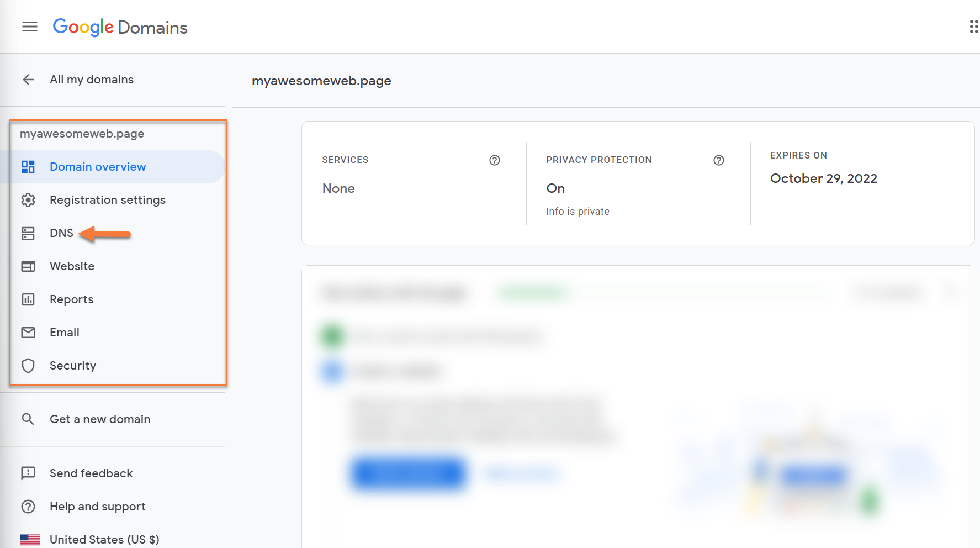Change United States (US $) region
This screenshot has height=548, width=980.
104,539
